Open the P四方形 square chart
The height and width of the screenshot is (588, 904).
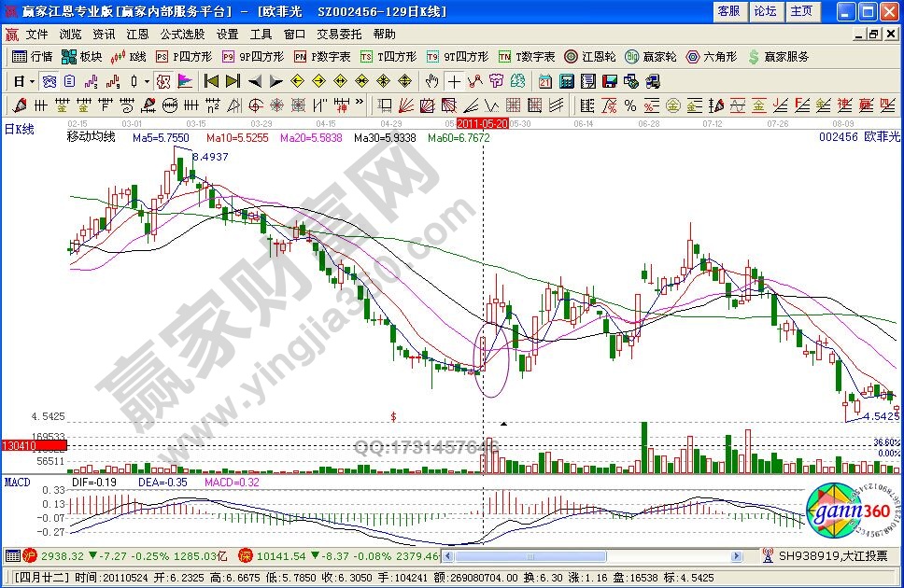(183, 57)
